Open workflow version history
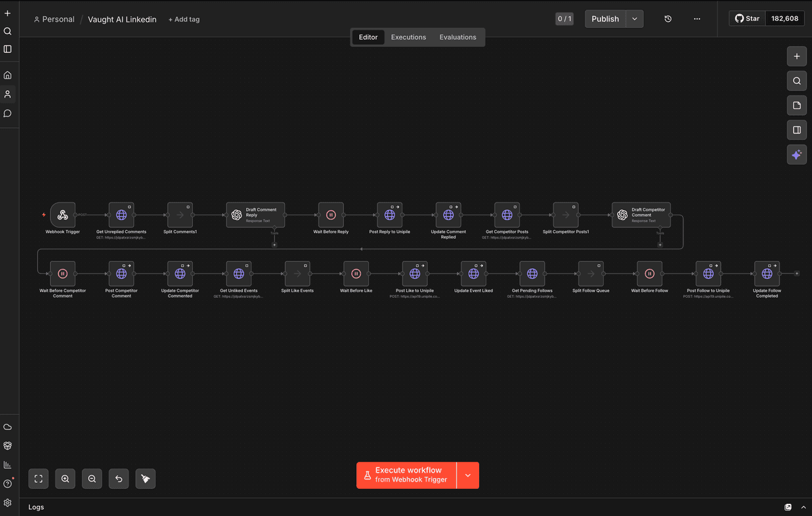The image size is (812, 516). (x=668, y=18)
